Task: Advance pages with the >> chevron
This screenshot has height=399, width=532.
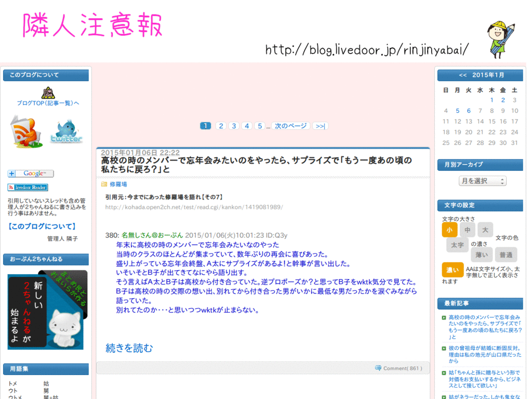Action: 319,125
